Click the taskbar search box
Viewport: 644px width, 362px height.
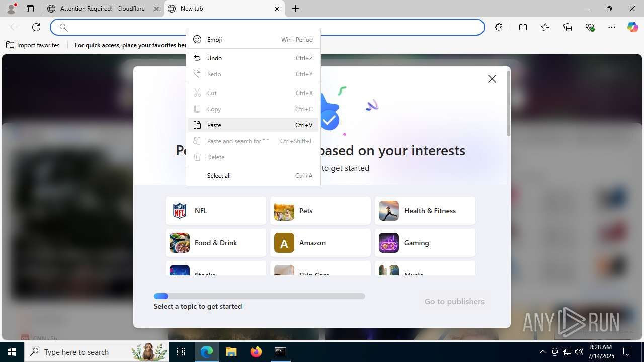click(97, 352)
